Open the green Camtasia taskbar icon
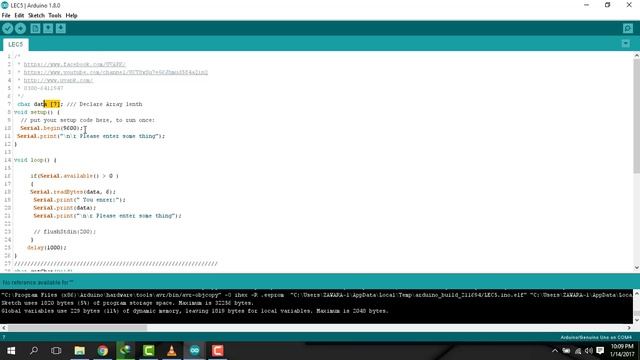Viewport: 640px width, 360px height. point(149,351)
